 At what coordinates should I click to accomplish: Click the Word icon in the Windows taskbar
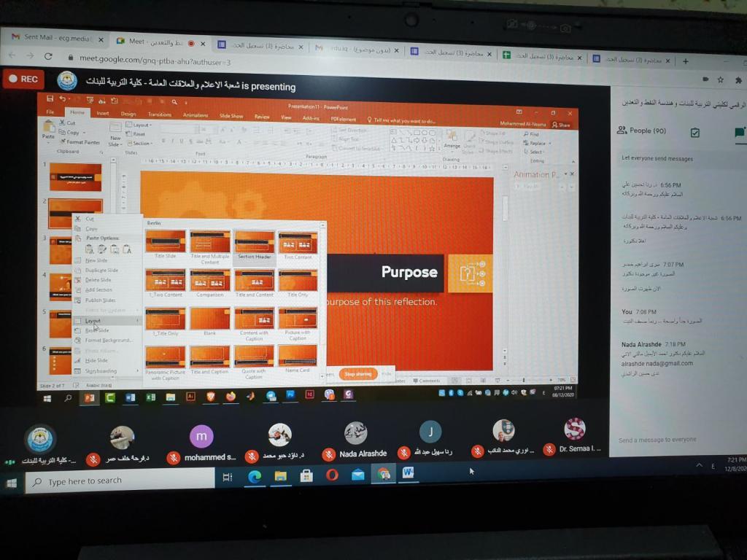pos(407,472)
